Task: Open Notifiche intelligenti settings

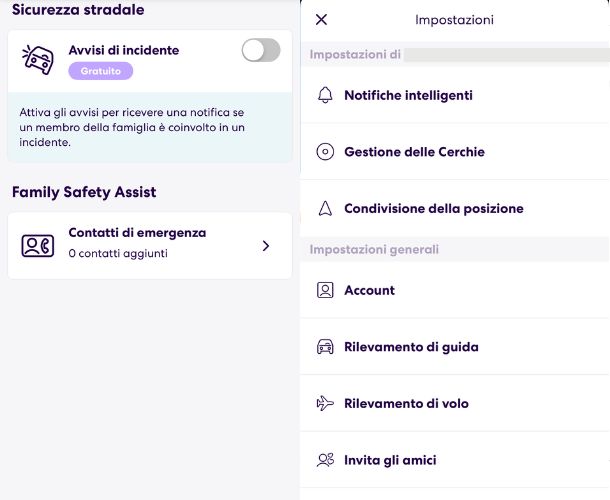Action: [x=455, y=95]
